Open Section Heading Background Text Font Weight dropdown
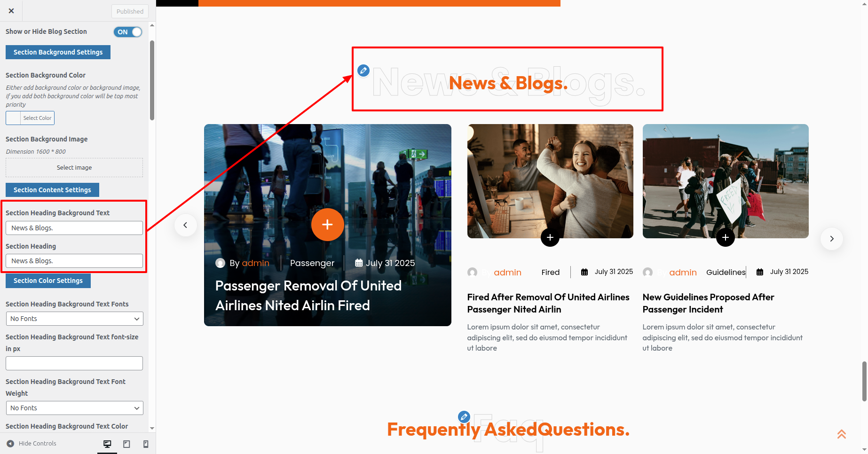This screenshot has height=454, width=868. (74, 408)
